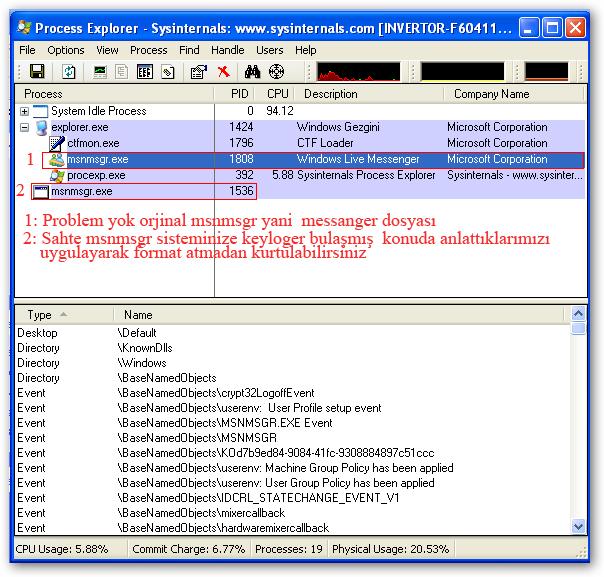The width and height of the screenshot is (604, 577).
Task: Open the Process menu
Action: (x=149, y=50)
